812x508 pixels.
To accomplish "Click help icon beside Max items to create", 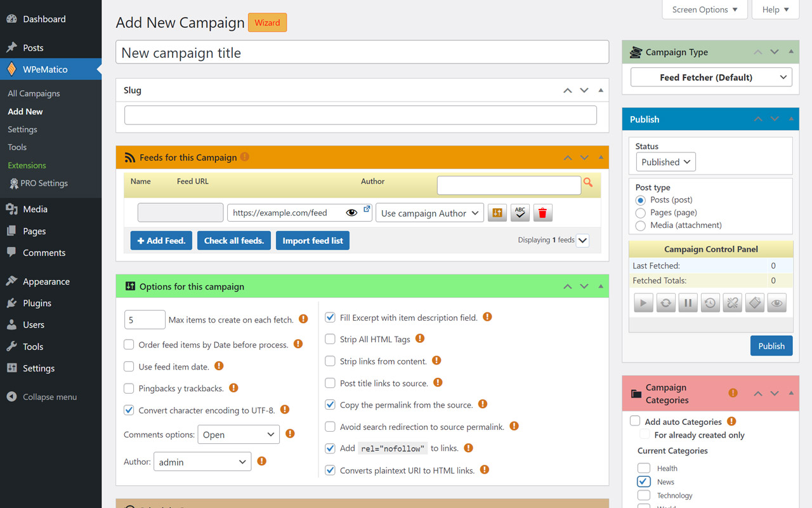I will 303,319.
